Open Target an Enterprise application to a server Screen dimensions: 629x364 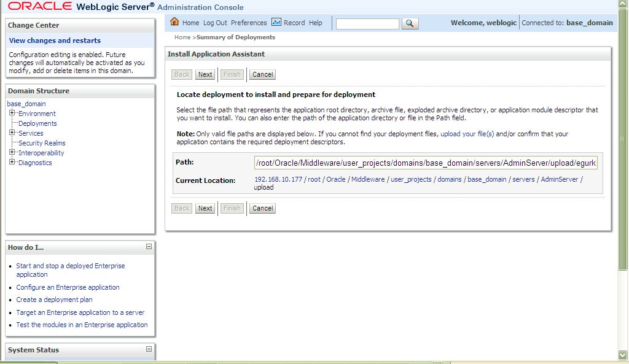(x=80, y=312)
